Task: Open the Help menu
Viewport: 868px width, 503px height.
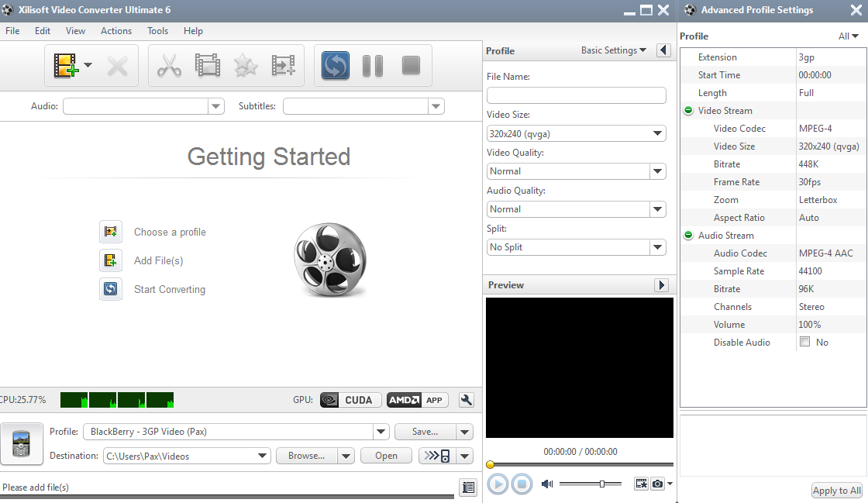Action: (193, 31)
